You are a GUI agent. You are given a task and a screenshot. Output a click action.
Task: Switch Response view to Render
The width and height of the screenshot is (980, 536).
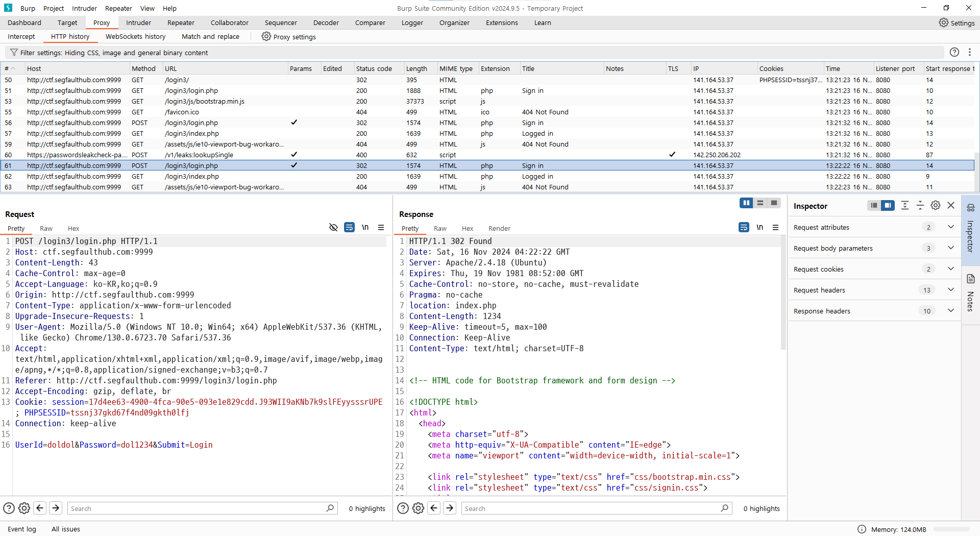click(x=499, y=229)
